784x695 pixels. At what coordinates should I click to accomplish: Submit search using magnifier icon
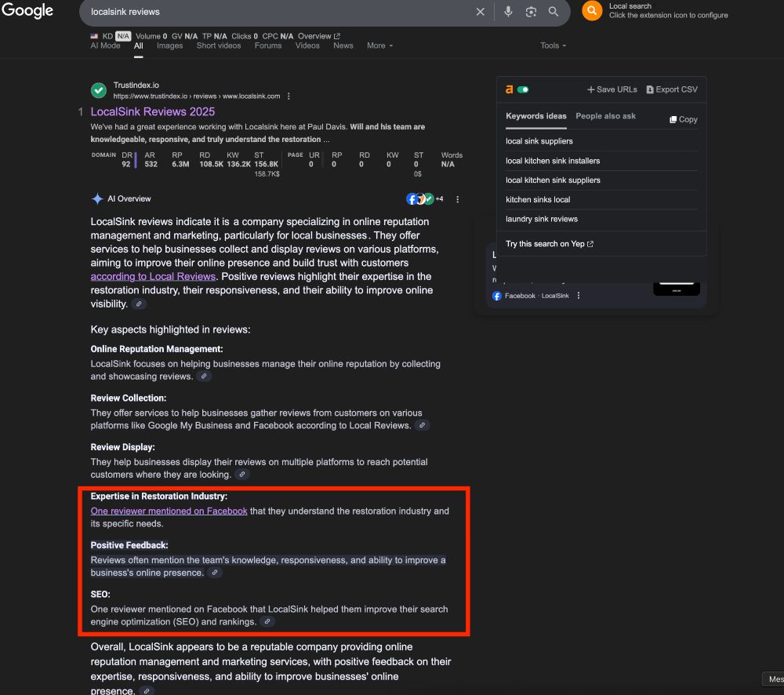click(x=553, y=12)
